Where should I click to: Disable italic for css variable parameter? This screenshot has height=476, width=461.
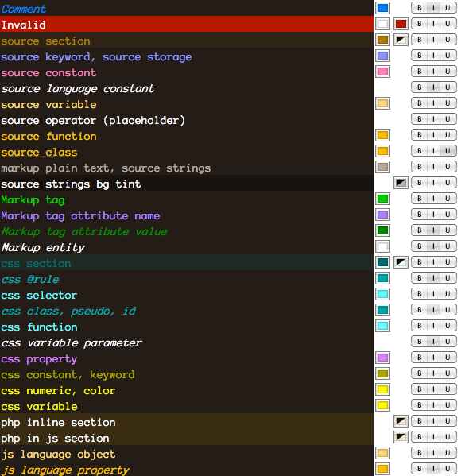(x=434, y=342)
